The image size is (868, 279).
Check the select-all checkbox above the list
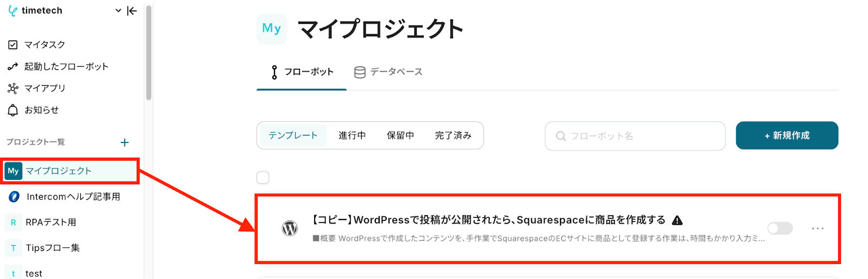263,178
